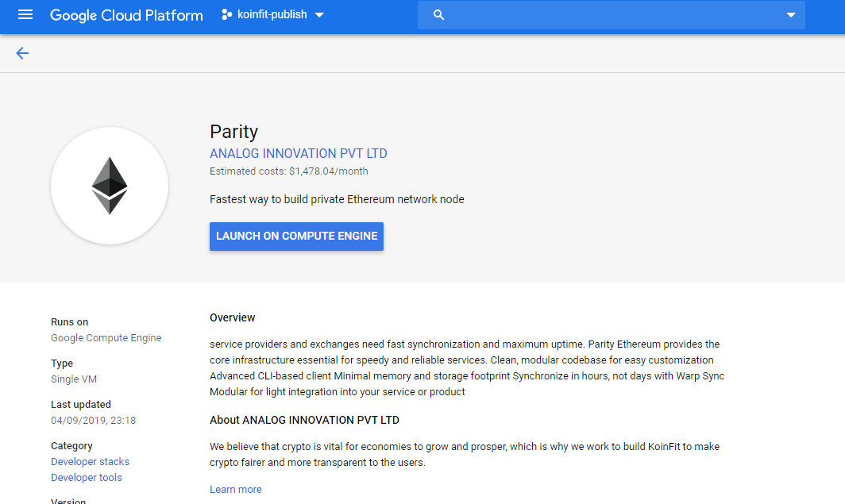Screen dimensions: 845x504
Task: Click the search magnifier icon
Action: click(x=438, y=15)
